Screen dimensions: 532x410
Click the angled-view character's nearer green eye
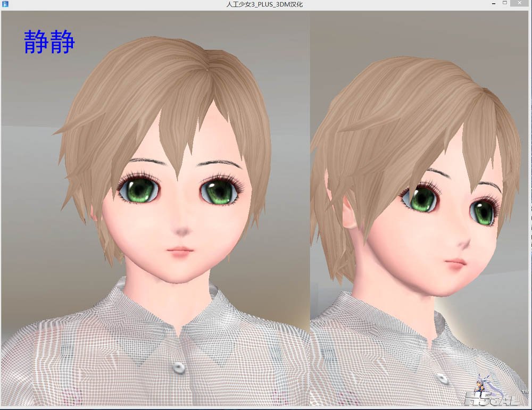pos(422,198)
